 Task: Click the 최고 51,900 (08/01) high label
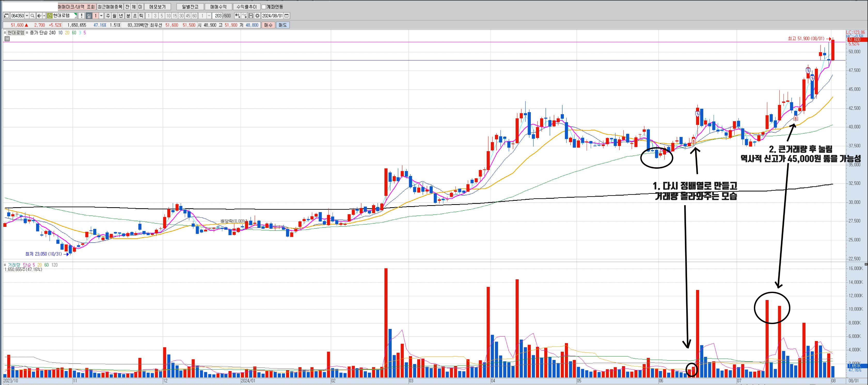point(806,39)
